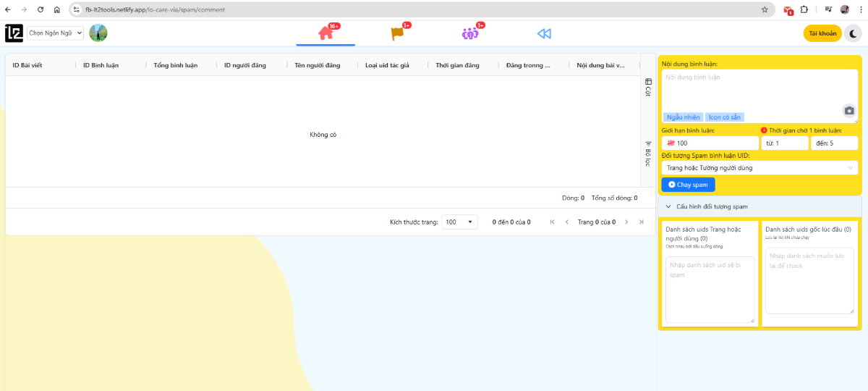This screenshot has width=868, height=391.
Task: View site information icon in address bar
Action: coord(77,9)
